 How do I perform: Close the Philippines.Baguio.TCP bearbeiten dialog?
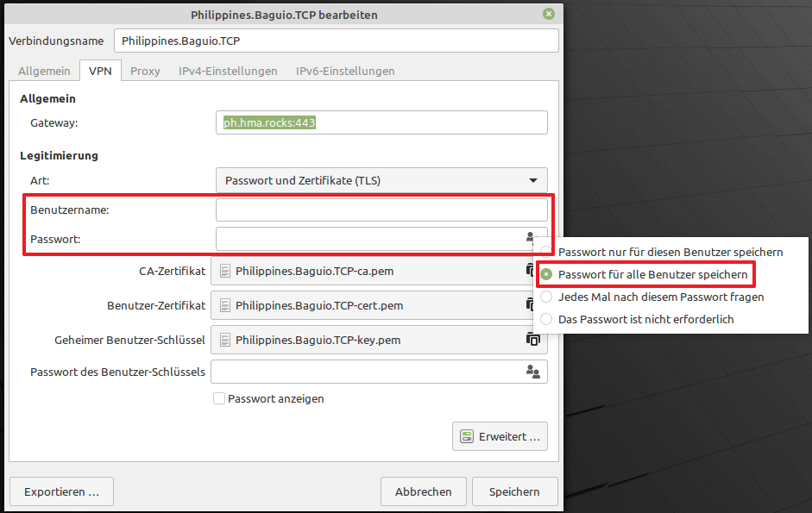click(549, 14)
